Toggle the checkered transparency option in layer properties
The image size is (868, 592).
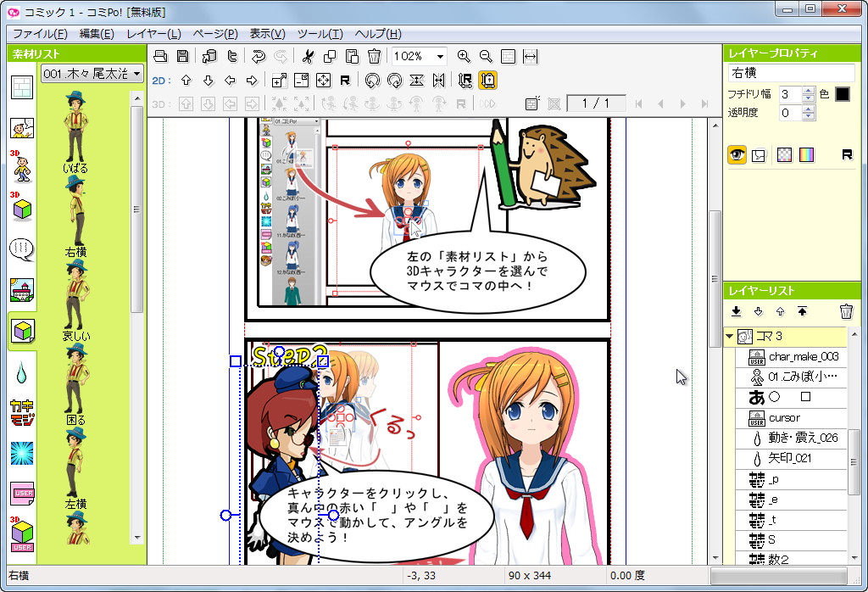click(x=785, y=154)
